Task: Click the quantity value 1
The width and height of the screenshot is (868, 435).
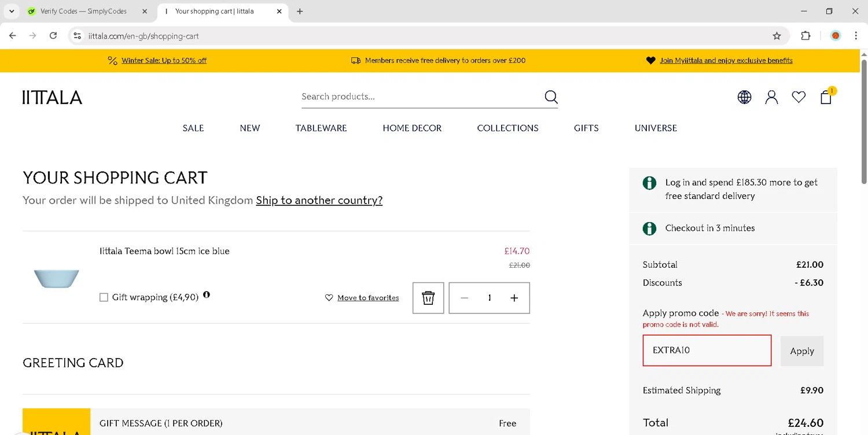Action: (x=490, y=298)
